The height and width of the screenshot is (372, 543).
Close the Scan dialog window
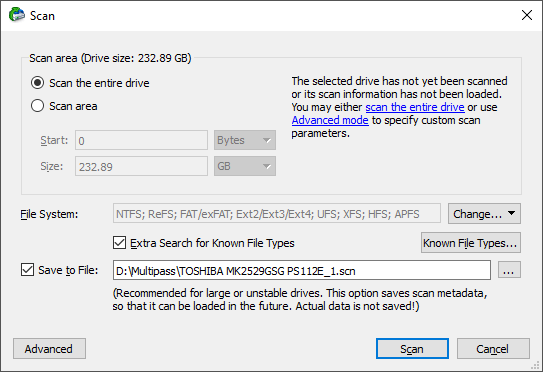click(527, 15)
